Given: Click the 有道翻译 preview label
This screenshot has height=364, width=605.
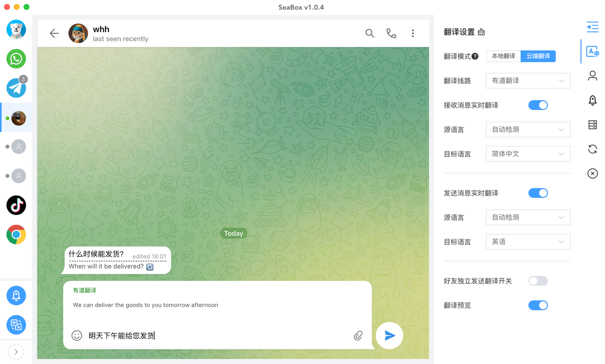Looking at the screenshot, I should point(85,290).
